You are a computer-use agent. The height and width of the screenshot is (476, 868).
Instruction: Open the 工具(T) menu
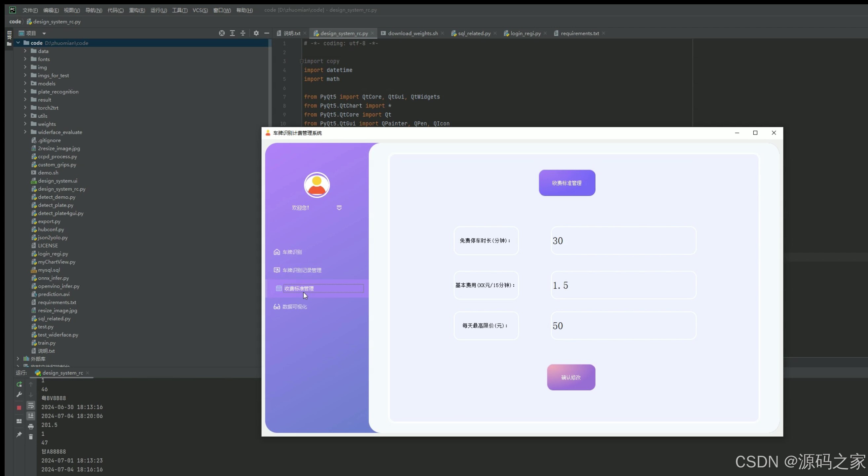click(x=180, y=10)
